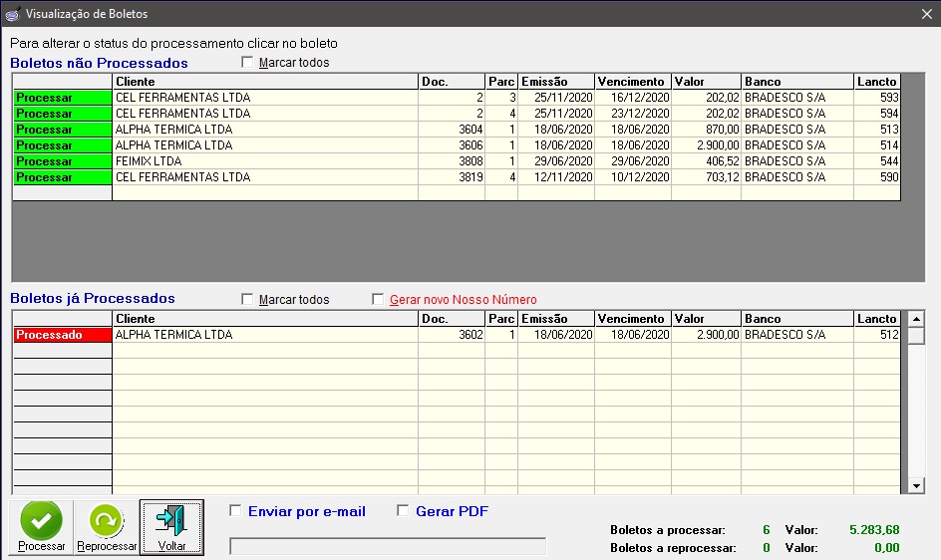This screenshot has width=941, height=560.
Task: Enable the Enviar por e-mail checkbox
Action: point(236,511)
